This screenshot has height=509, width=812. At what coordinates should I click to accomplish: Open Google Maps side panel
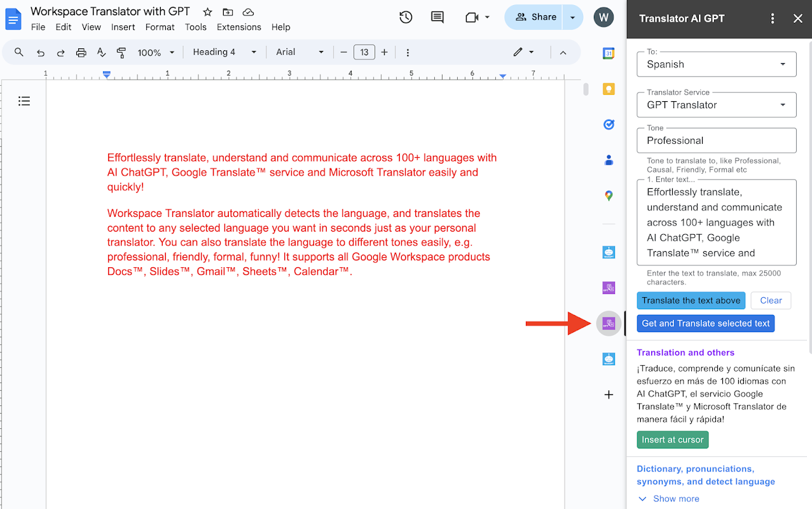609,196
